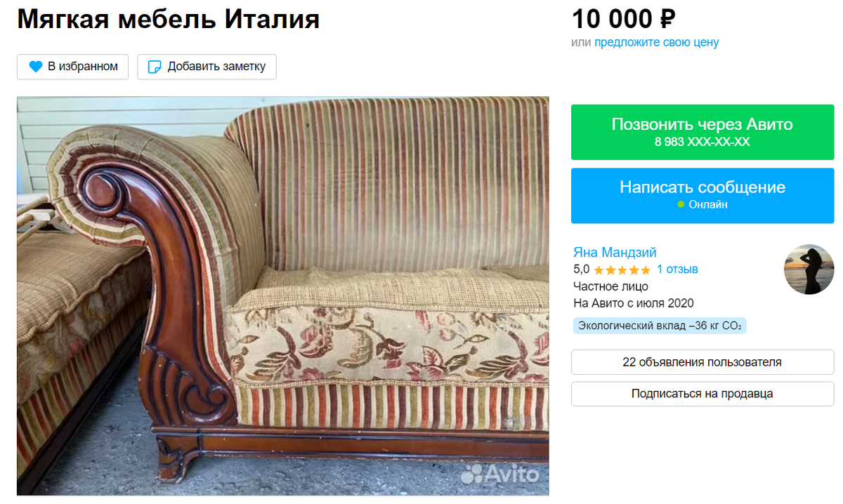Screen dimensions: 843x504
Task: Click the green online status dot
Action: [681, 204]
